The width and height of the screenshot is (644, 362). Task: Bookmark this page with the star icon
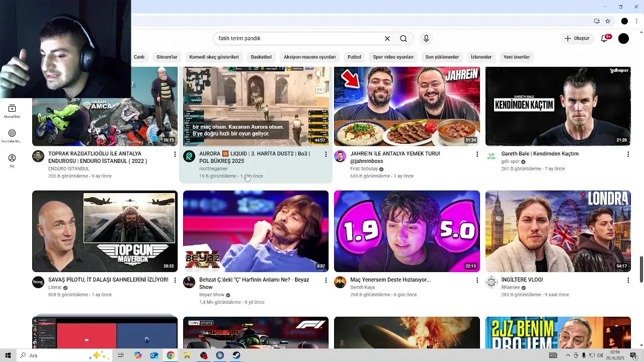click(x=608, y=21)
